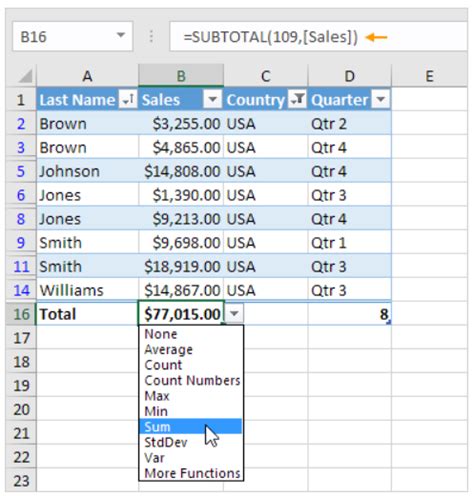The image size is (474, 496).
Task: Click the Sales header cell
Action: click(181, 100)
